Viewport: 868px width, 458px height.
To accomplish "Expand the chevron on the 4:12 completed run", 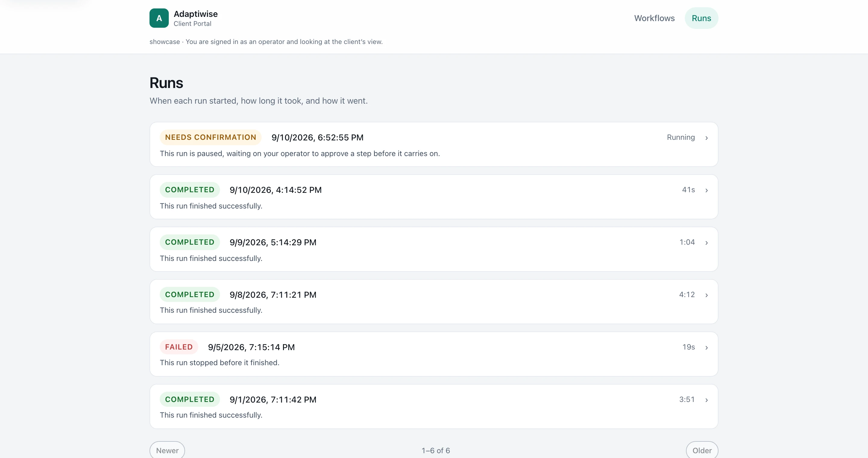I will coord(706,295).
